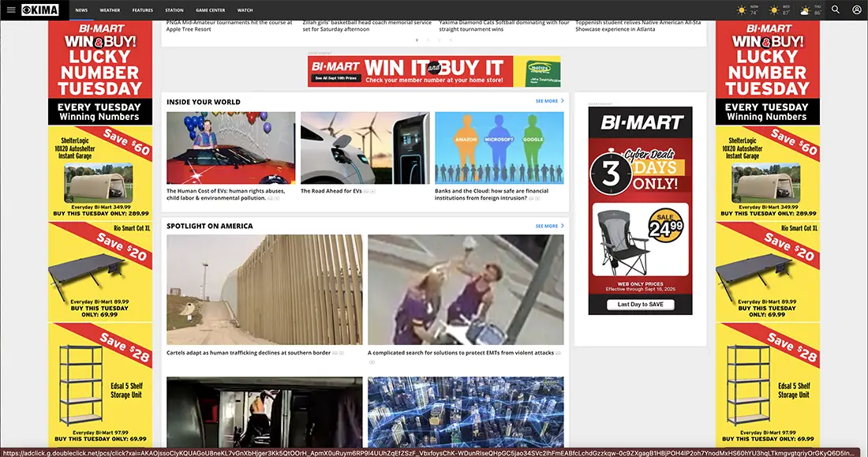
Task: Expand chevron next to Inside Your World SEE MORE
Action: (x=563, y=101)
